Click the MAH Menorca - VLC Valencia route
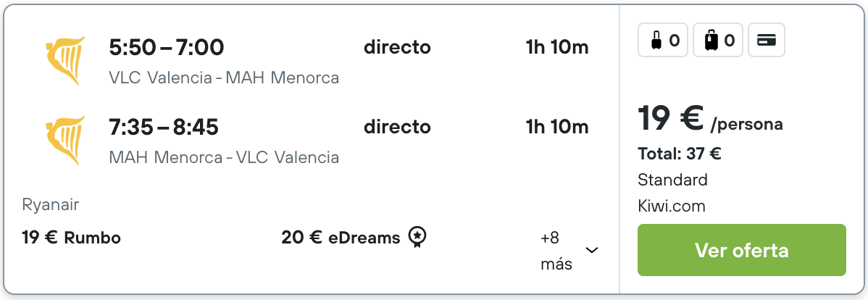 pyautogui.click(x=224, y=158)
